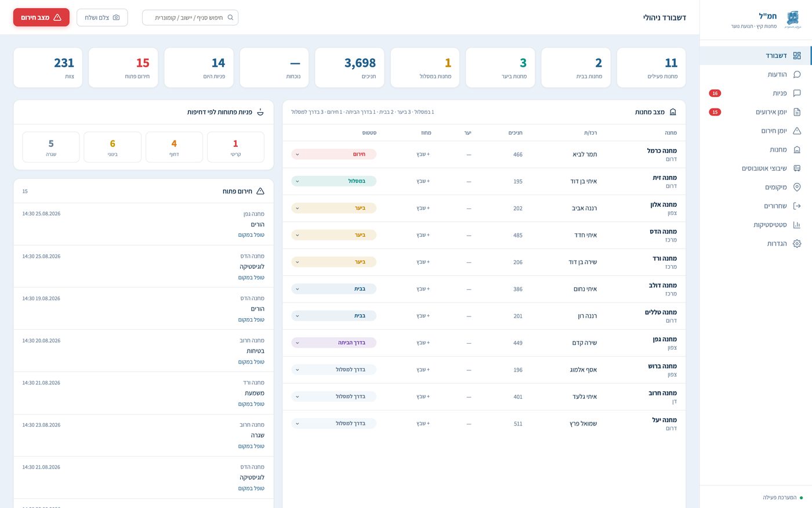Click the נוכחות stat card

(x=274, y=68)
